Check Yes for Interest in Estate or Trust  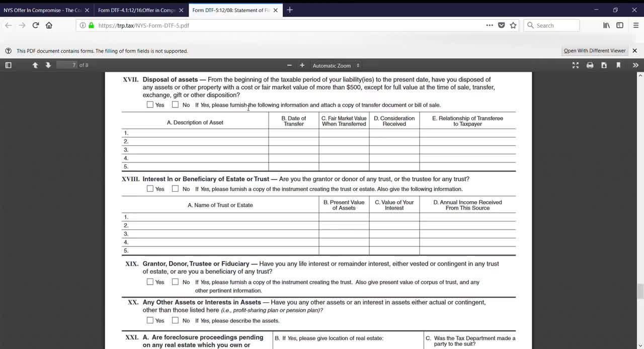(150, 189)
